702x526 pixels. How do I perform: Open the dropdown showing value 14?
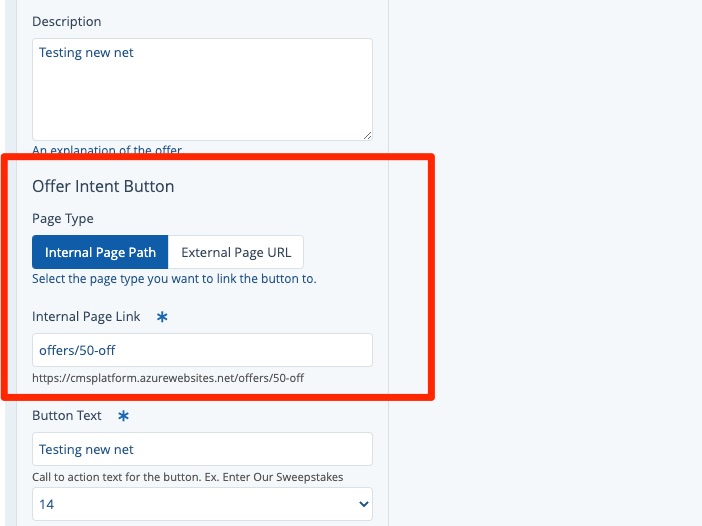(202, 505)
